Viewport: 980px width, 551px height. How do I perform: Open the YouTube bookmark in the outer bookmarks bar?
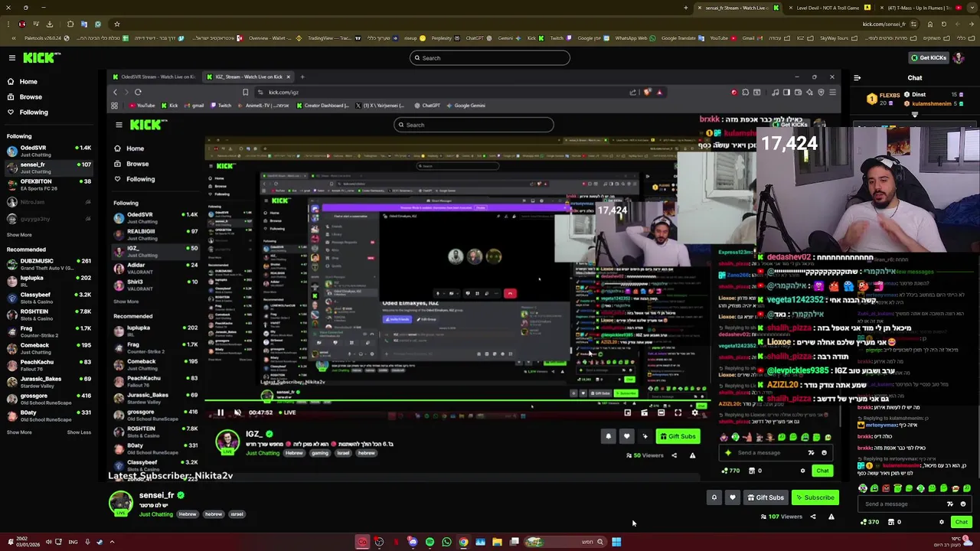[x=723, y=38]
